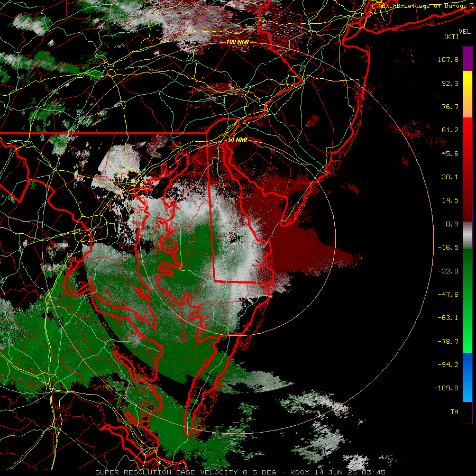Select the -16.5 value on the velocity scale
Screen dimensions: 476x476
click(x=448, y=248)
